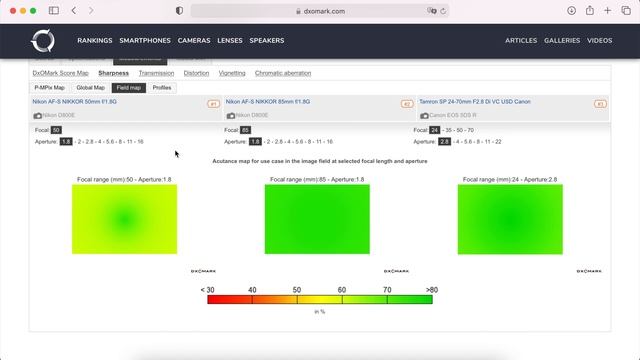Select the Field map view
This screenshot has height=360, width=640.
click(129, 88)
